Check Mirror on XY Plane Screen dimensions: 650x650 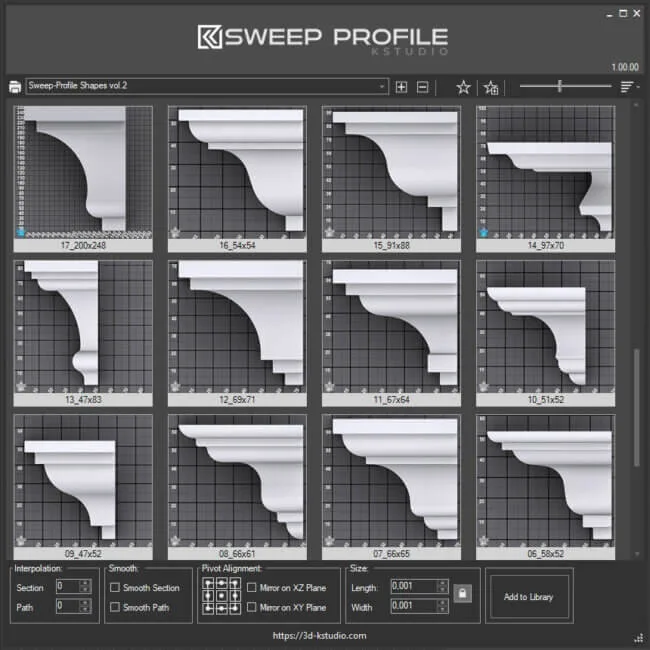(252, 607)
